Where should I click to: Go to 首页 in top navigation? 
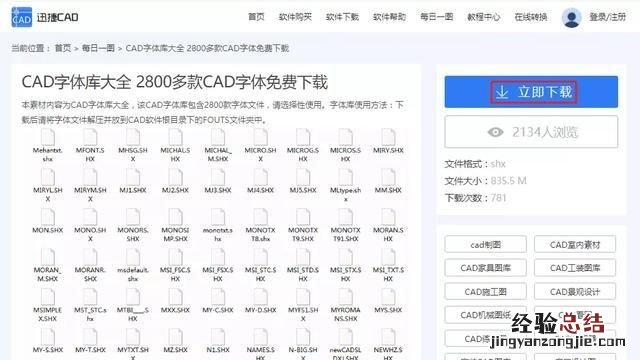click(256, 17)
